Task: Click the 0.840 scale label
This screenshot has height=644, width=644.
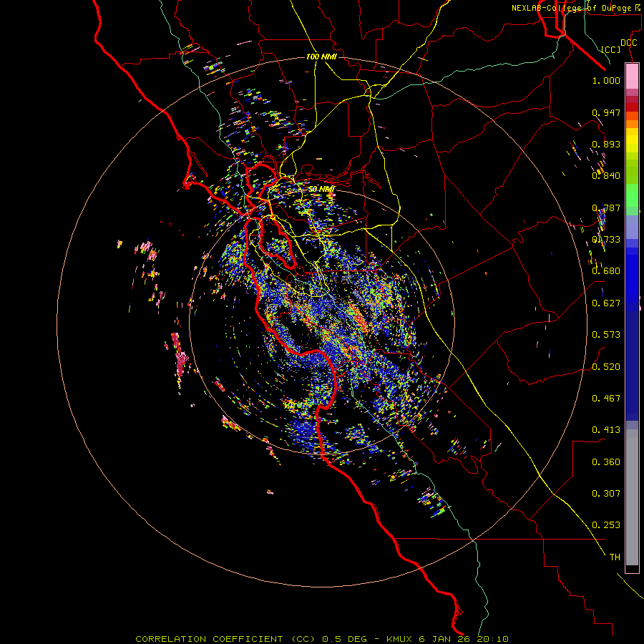Action: [606, 176]
